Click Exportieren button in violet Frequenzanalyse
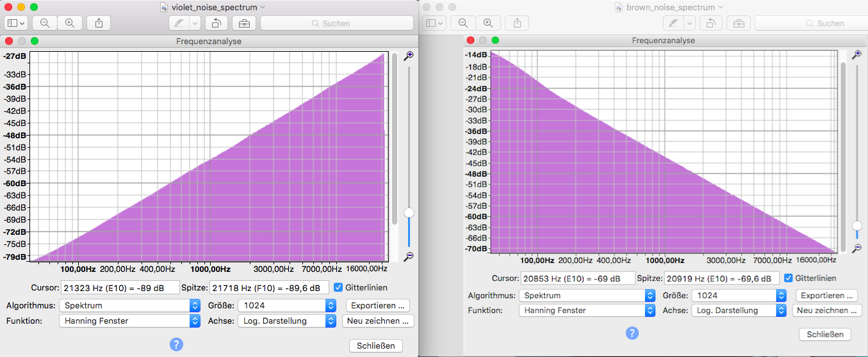The image size is (868, 357). 378,305
